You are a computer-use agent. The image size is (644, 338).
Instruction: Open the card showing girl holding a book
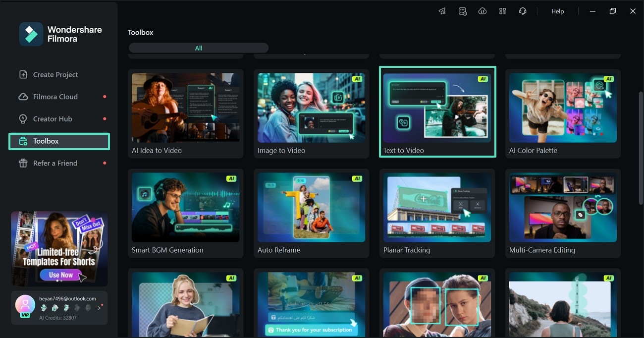(x=186, y=303)
